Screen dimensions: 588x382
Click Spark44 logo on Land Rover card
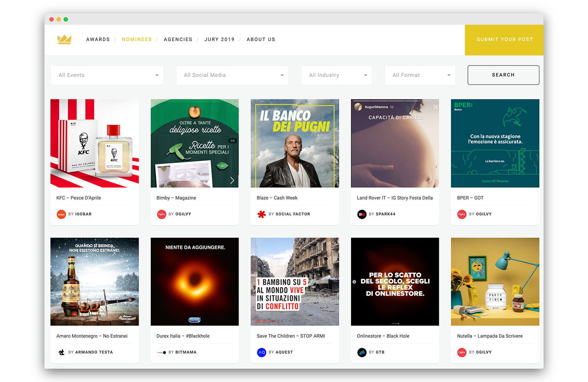(x=362, y=214)
